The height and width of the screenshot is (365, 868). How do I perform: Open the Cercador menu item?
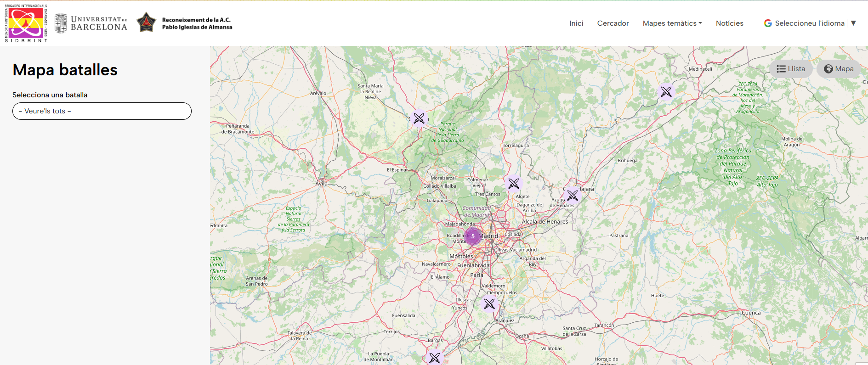(613, 23)
